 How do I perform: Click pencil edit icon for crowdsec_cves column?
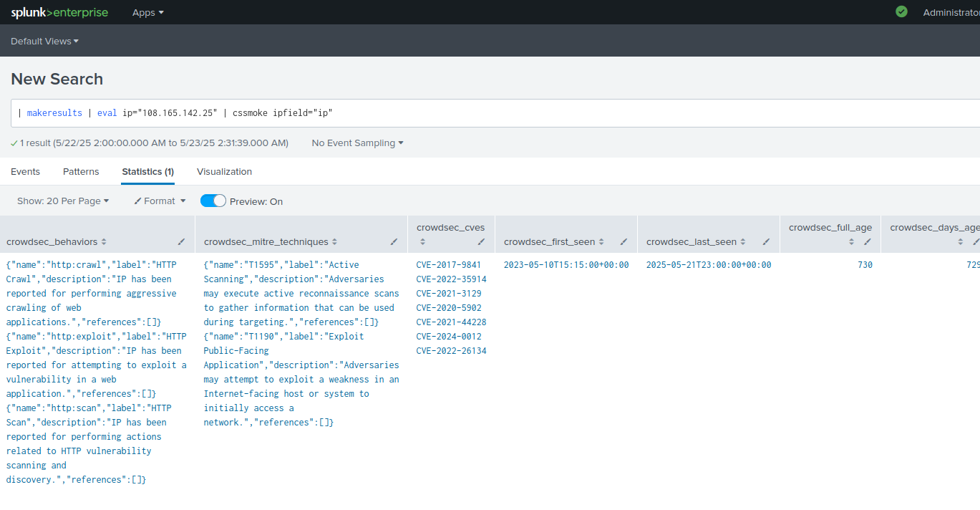(x=481, y=242)
